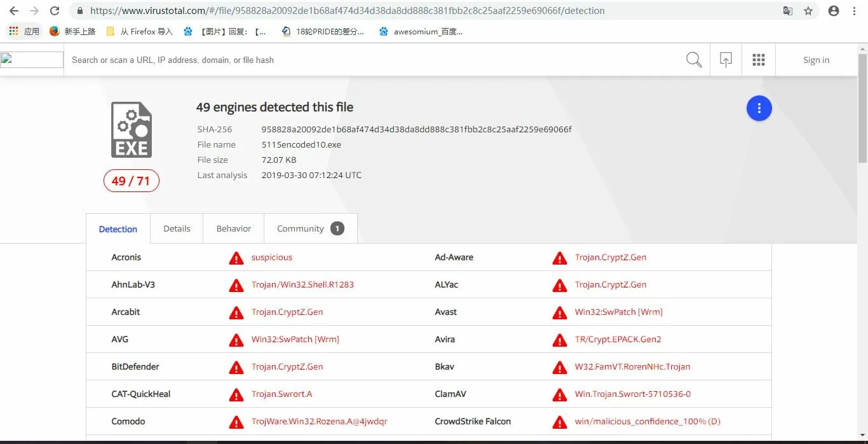Switch to the Behavior tab
The width and height of the screenshot is (868, 444).
pos(234,229)
